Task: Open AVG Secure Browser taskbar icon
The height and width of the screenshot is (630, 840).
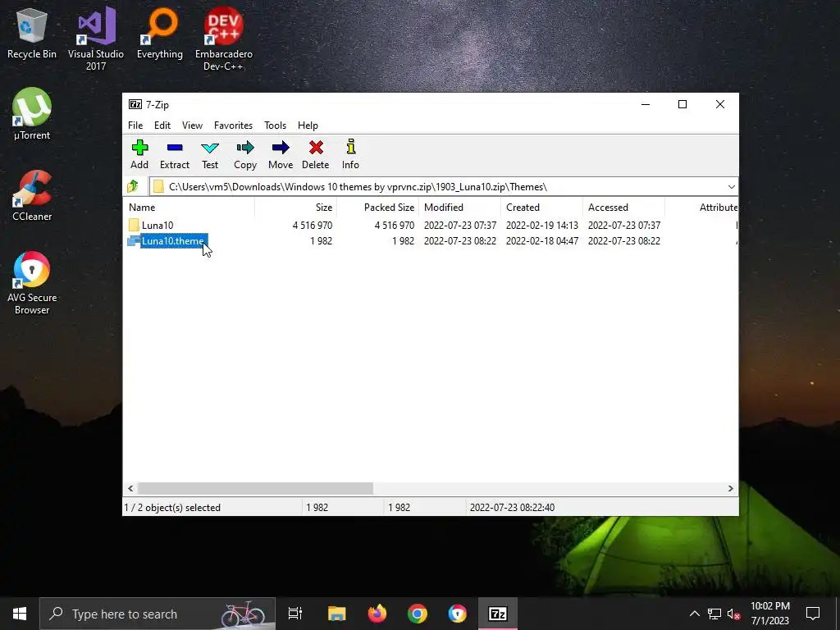Action: (458, 614)
